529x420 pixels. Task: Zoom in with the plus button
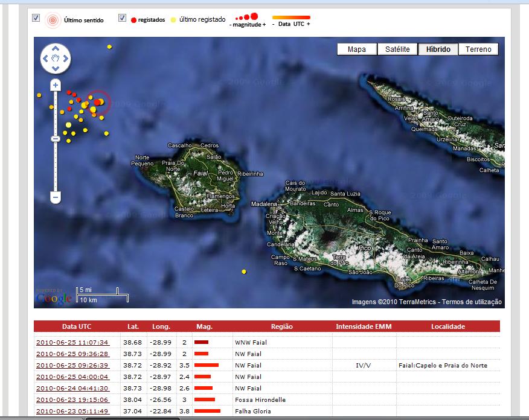tap(56, 85)
